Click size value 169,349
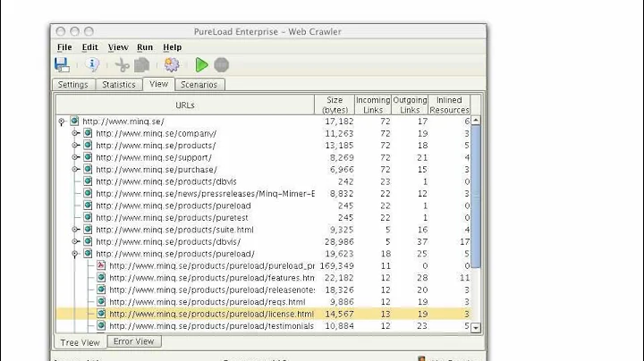Screen dimensions: 644x361 [336, 265]
